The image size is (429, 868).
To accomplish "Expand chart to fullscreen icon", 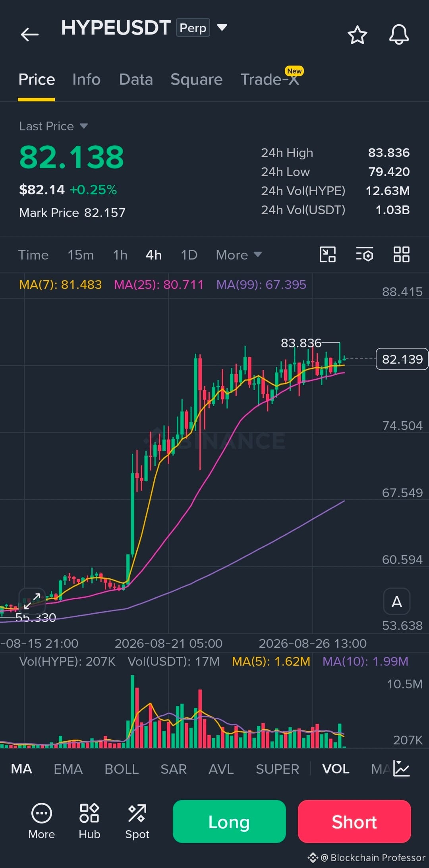I will [32, 601].
